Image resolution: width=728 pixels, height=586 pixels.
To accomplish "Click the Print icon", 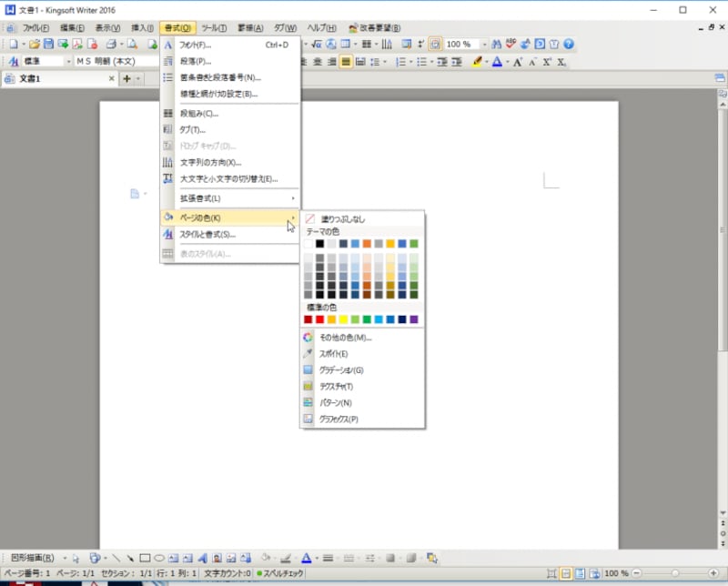I will [x=111, y=44].
